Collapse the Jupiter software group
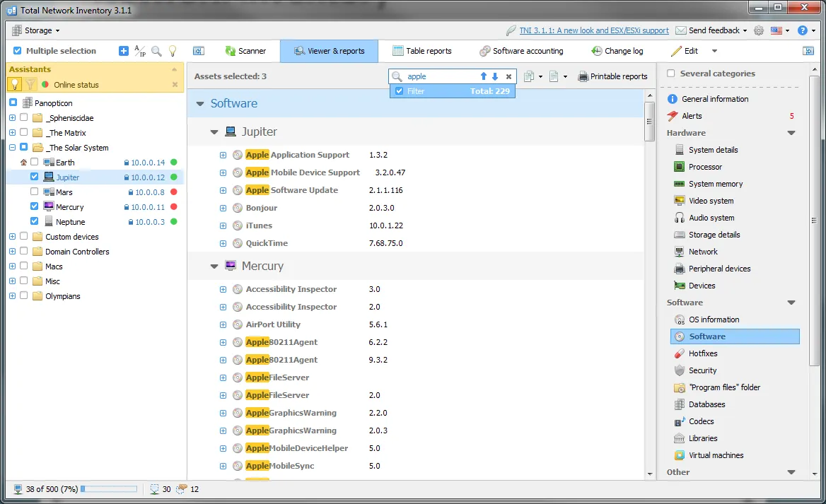The height and width of the screenshot is (504, 826). 214,131
